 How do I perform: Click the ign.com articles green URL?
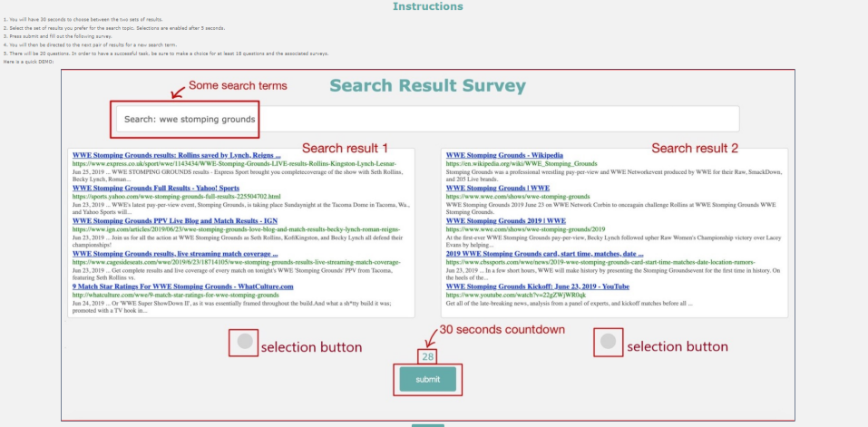(237, 229)
